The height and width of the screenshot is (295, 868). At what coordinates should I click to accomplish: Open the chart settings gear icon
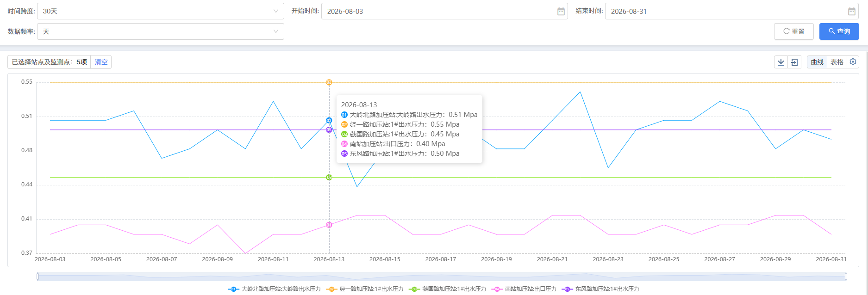click(853, 62)
